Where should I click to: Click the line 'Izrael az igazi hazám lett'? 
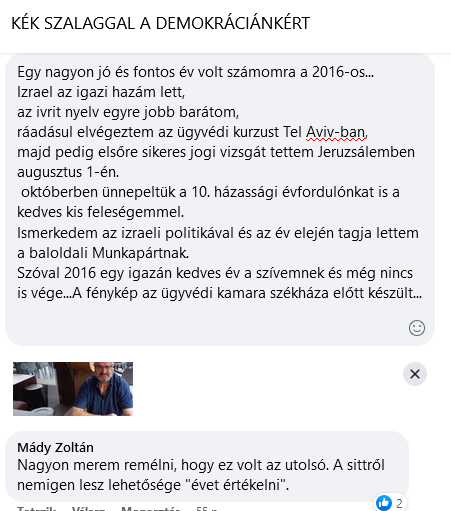click(101, 92)
